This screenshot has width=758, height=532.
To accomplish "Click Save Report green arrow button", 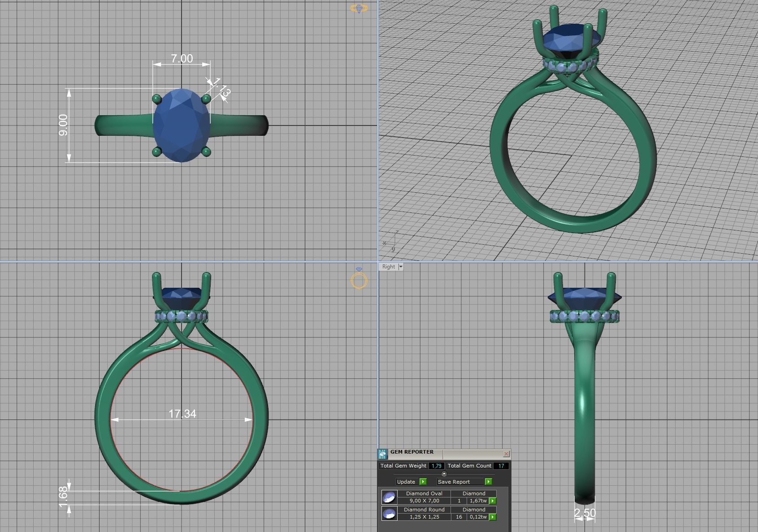I will pos(488,482).
